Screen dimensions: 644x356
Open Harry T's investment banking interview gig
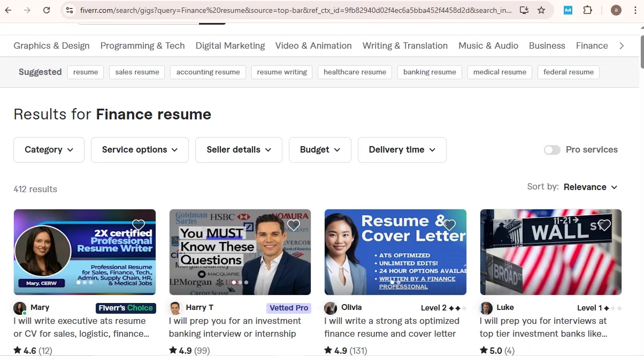click(x=235, y=327)
